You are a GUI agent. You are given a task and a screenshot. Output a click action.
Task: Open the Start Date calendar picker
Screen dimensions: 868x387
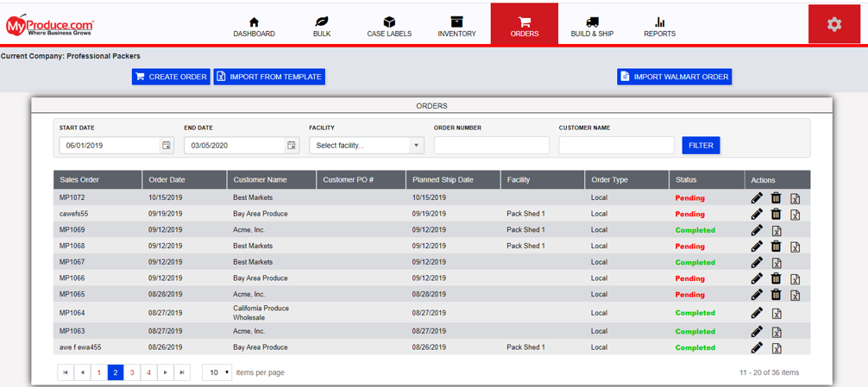click(167, 146)
